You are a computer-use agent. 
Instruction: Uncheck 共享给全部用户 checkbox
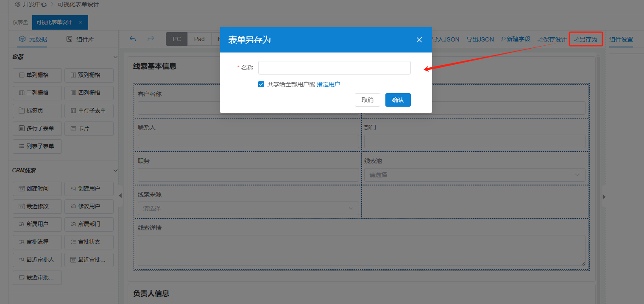pos(261,84)
